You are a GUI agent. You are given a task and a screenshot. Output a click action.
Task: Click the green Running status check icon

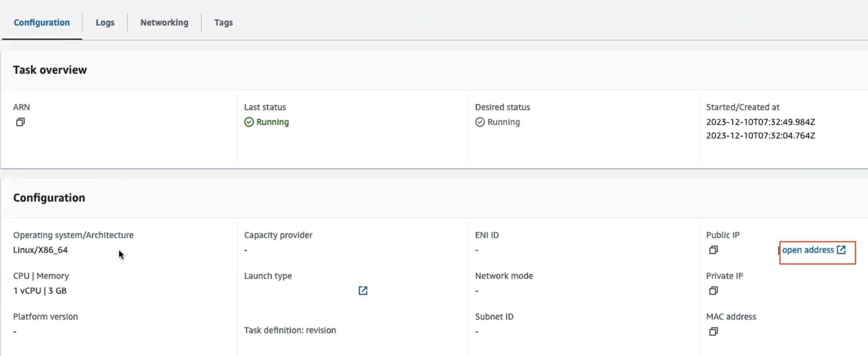tap(249, 122)
